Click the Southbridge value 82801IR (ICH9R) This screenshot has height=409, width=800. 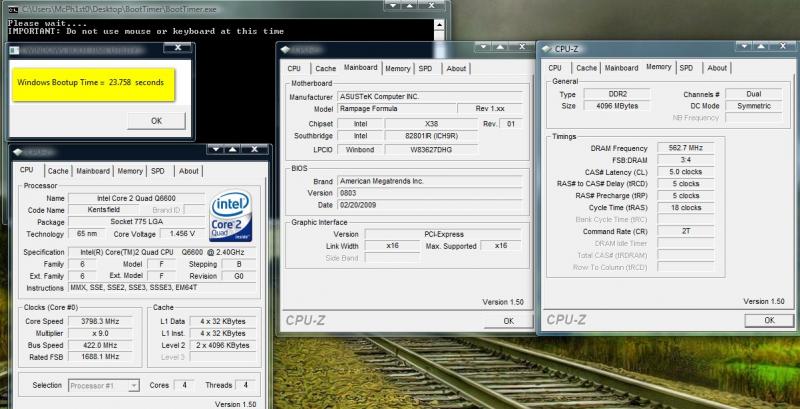pos(431,136)
